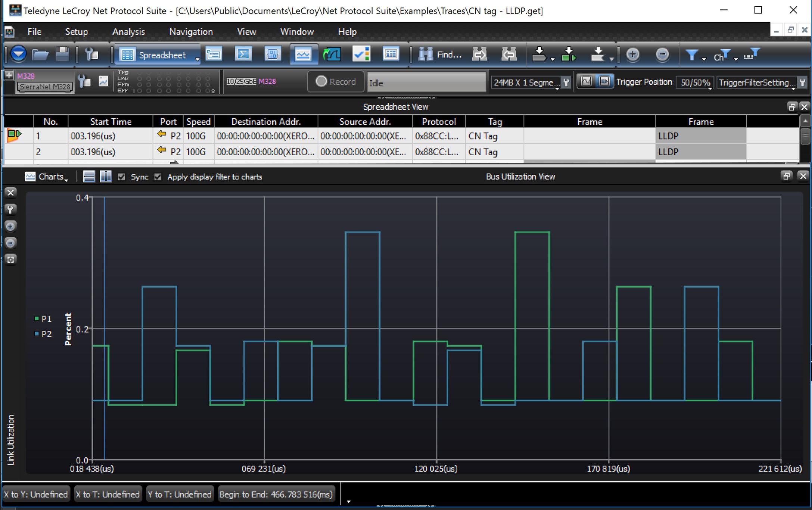Click Find Previous binoculars icon
Screen dimensions: 812x510
(509, 55)
